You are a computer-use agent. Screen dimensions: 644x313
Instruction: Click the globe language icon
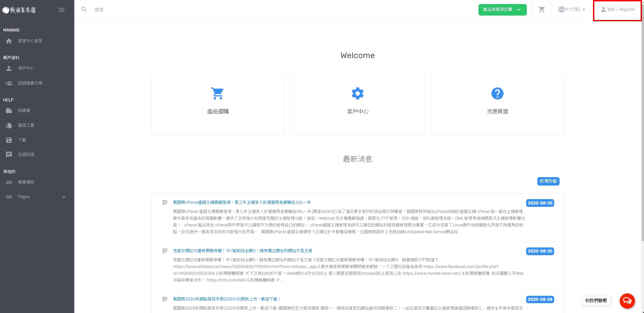tap(561, 9)
